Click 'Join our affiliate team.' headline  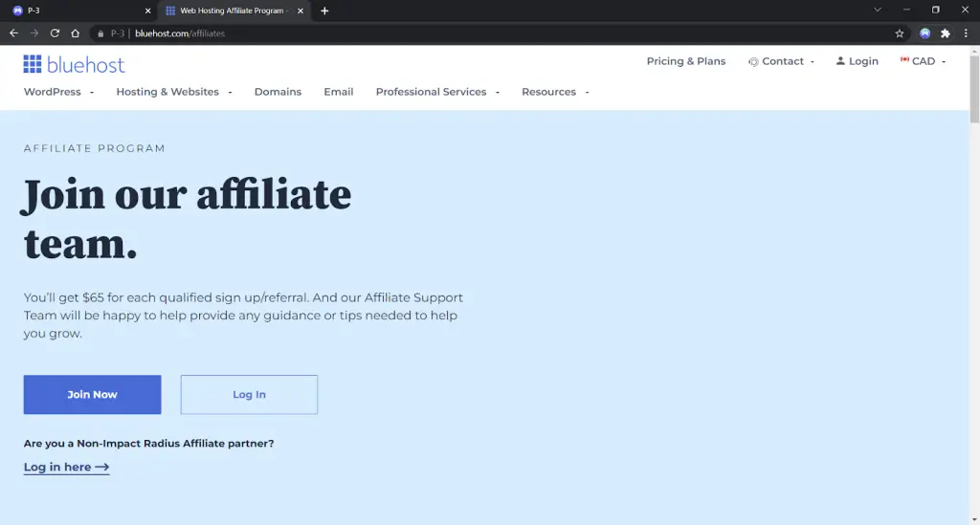pyautogui.click(x=187, y=218)
